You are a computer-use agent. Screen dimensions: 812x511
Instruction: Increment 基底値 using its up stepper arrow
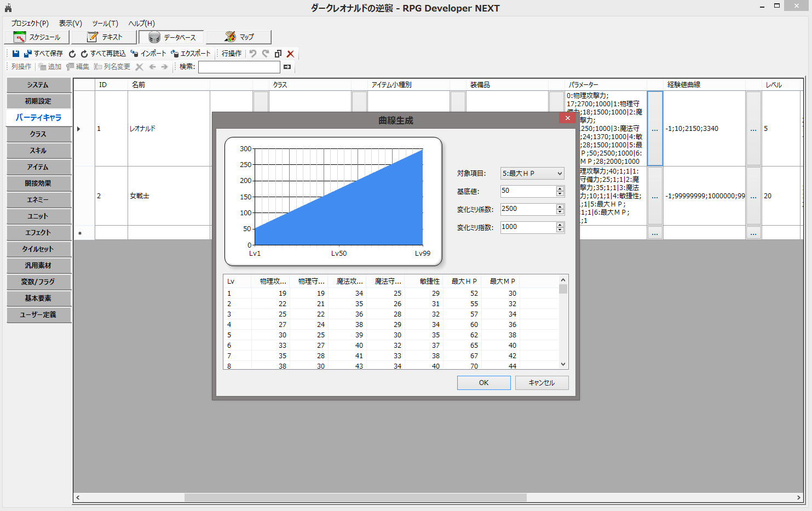(x=559, y=188)
